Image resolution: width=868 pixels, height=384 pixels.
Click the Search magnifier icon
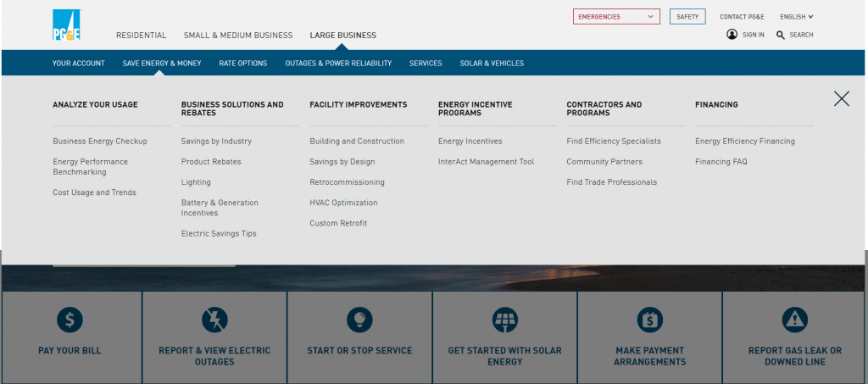(781, 35)
